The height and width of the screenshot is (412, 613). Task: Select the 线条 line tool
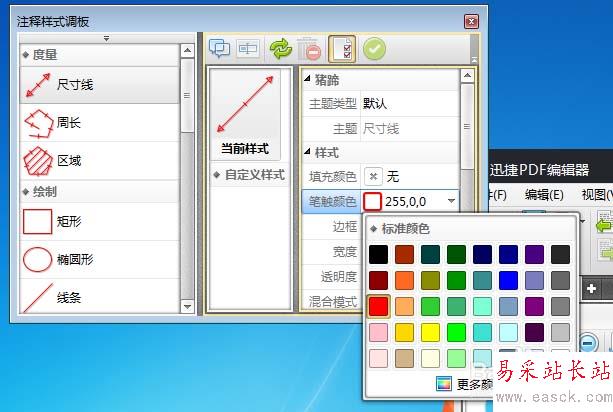pos(99,297)
